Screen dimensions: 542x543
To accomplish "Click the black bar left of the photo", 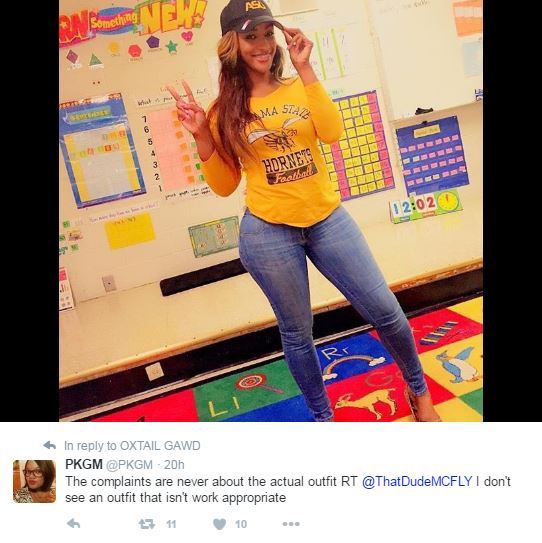I will [x=29, y=211].
